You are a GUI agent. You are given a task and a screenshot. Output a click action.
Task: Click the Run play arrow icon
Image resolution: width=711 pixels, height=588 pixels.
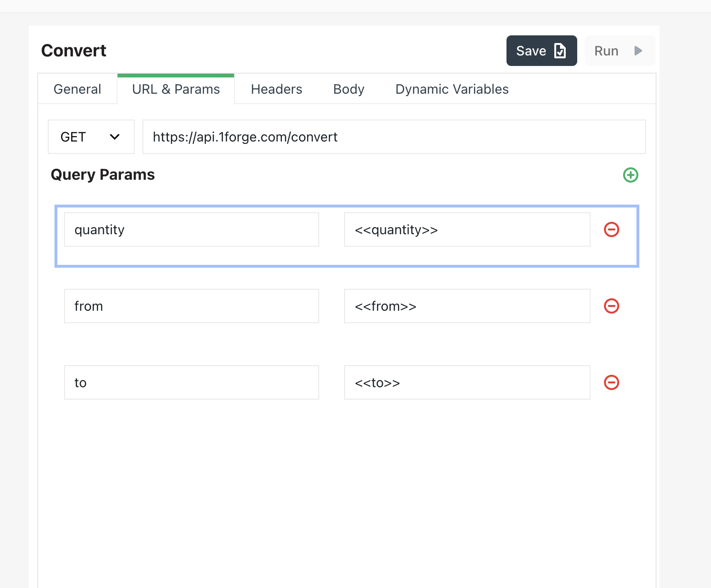[637, 50]
